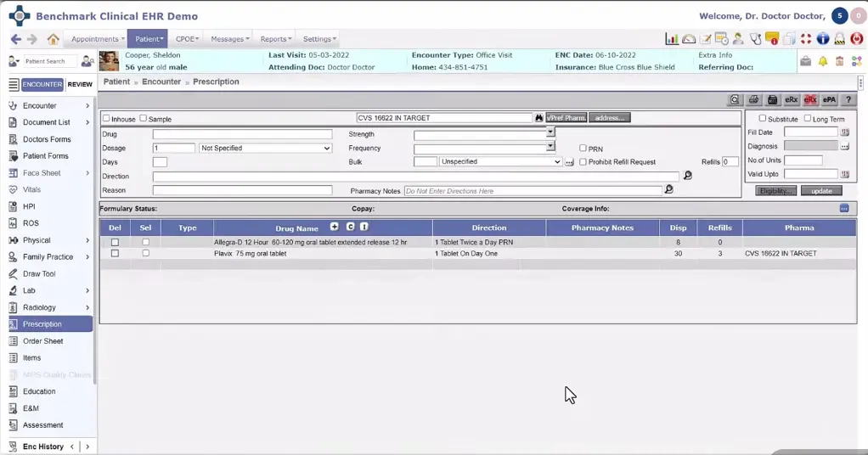
Task: Toggle the Substitute checkbox
Action: tap(763, 119)
